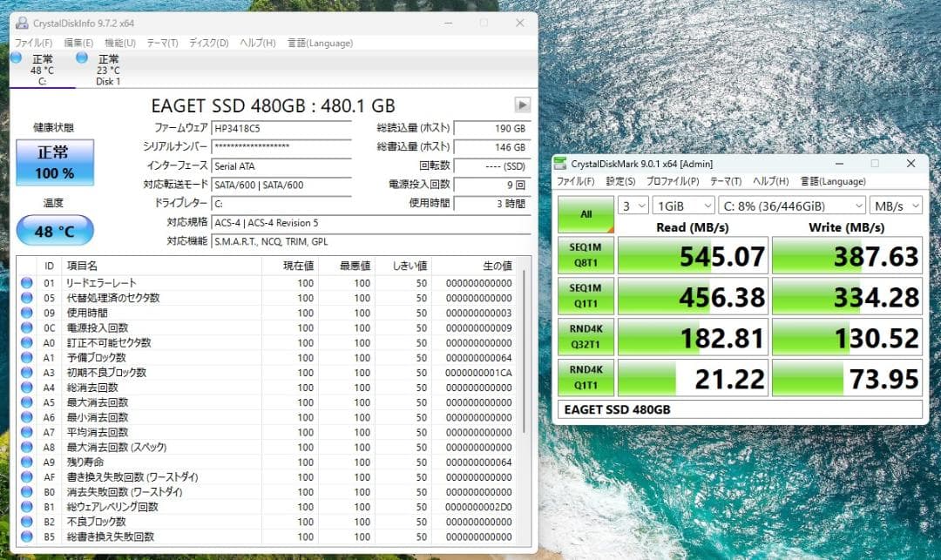Screen dimensions: 941x560
Task: Click the next-disk arrow beside EAGET SSD 480GB title
Action: click(x=522, y=105)
